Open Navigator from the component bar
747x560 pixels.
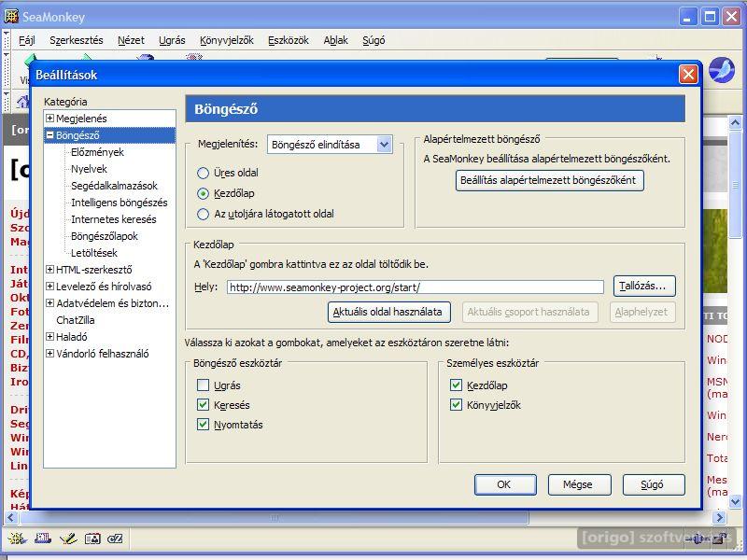tap(17, 539)
